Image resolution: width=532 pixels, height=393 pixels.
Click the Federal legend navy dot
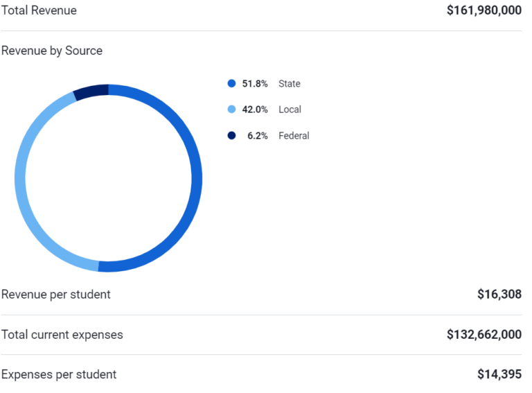click(231, 135)
